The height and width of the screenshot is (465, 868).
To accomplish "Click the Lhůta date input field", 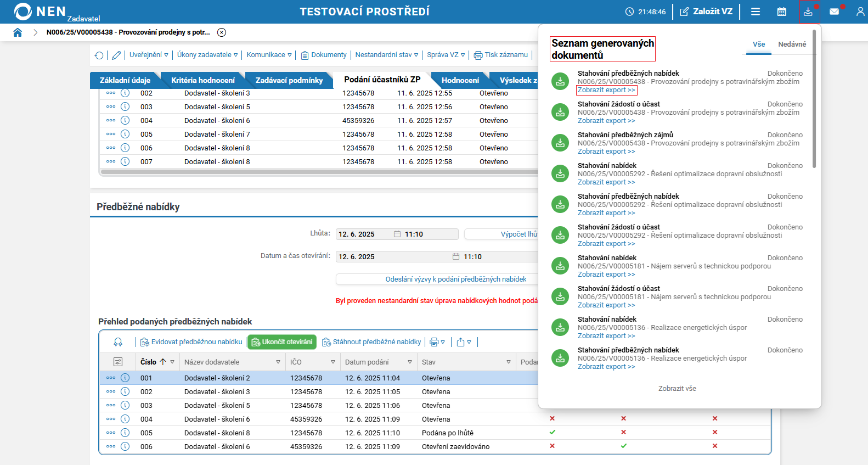I will 364,234.
